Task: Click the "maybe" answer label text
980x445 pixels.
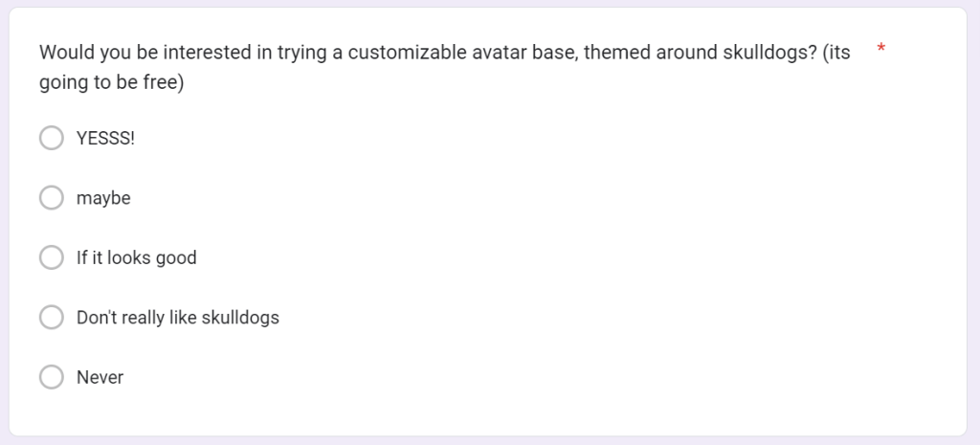Action: pos(103,198)
